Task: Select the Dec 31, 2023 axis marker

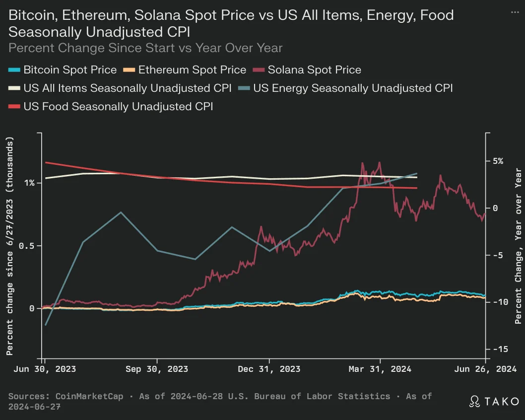Action: 269,369
